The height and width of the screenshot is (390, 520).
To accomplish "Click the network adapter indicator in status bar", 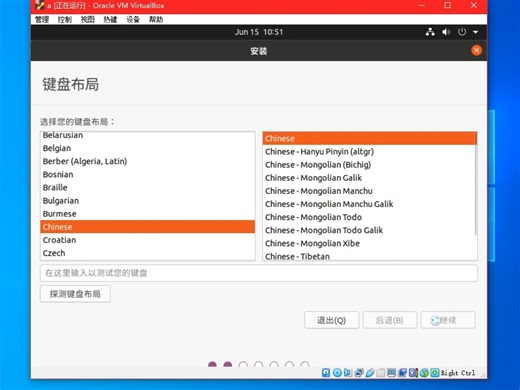I will click(x=359, y=373).
